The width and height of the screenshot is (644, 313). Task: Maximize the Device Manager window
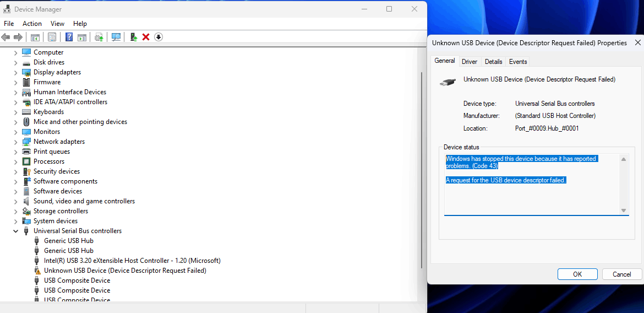389,9
